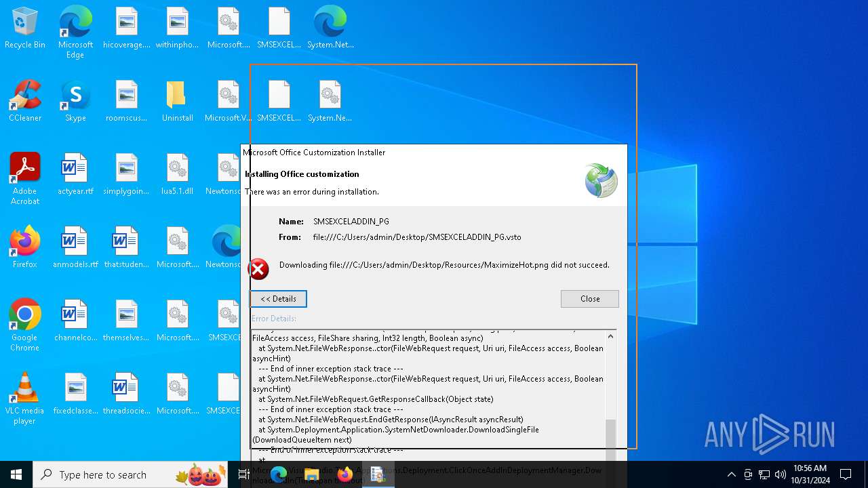
Task: Select lua5.1.dll file
Action: click(x=177, y=175)
